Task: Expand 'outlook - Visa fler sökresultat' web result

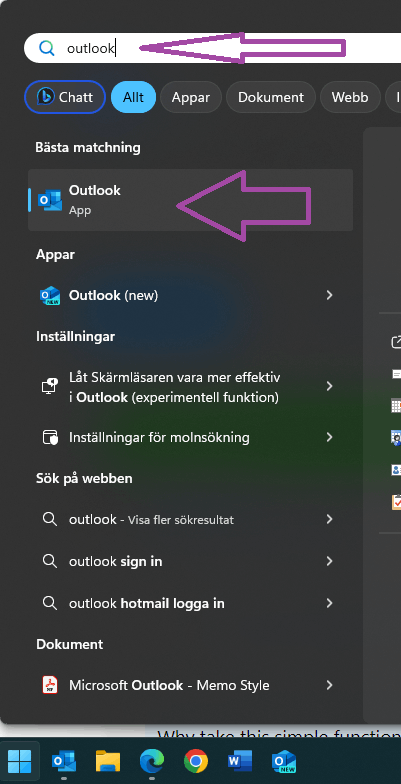Action: [330, 519]
